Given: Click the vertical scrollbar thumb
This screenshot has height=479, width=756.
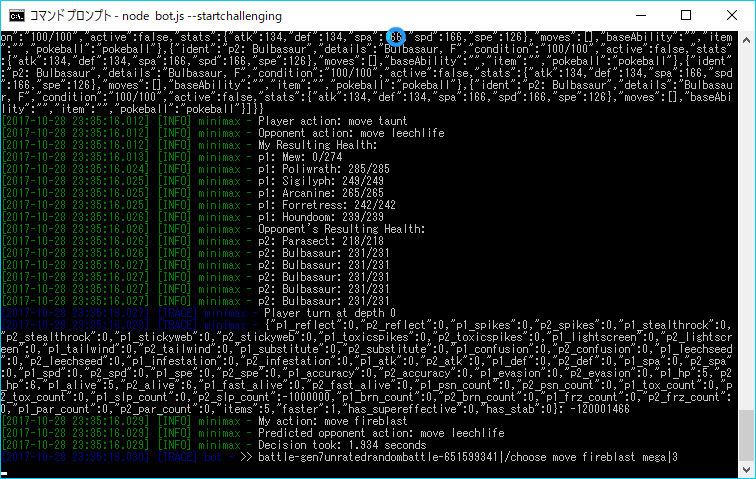Looking at the screenshot, I should pos(746,435).
